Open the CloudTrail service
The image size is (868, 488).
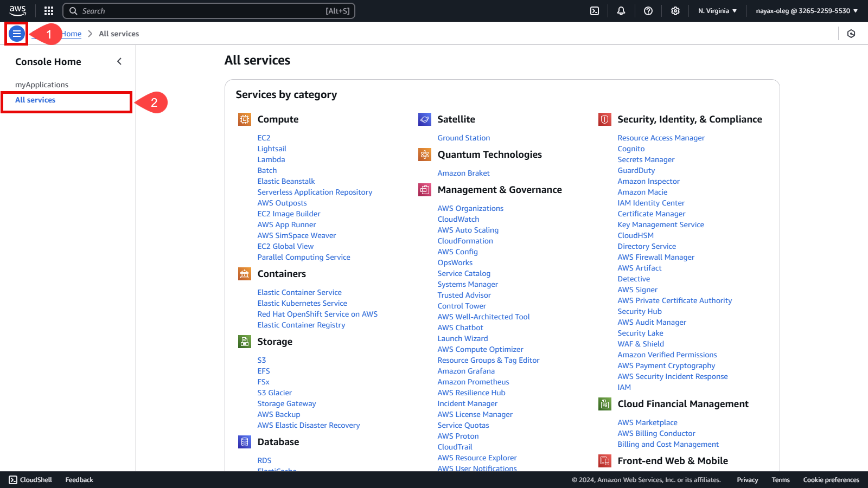coord(455,447)
